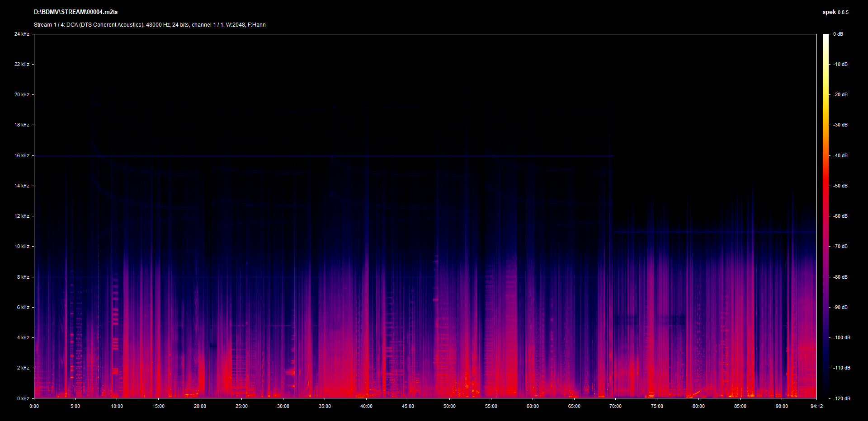Click the 25:00 time axis marker
Image resolution: width=868 pixels, height=421 pixels.
tap(241, 406)
